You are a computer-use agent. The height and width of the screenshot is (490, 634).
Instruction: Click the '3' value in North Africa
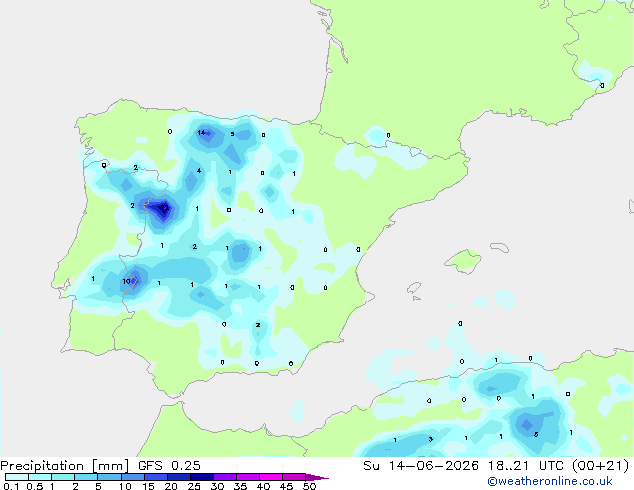pos(431,439)
